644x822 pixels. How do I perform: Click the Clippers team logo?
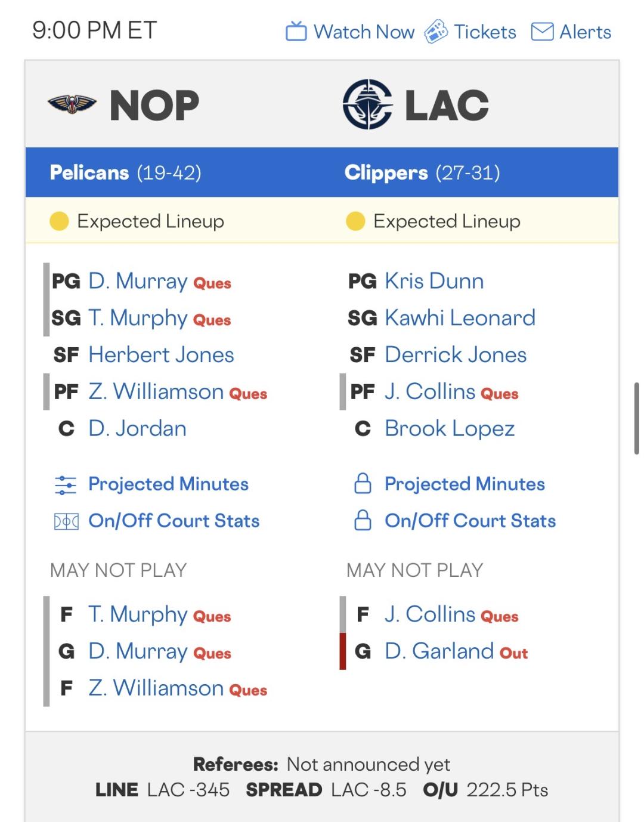[368, 104]
